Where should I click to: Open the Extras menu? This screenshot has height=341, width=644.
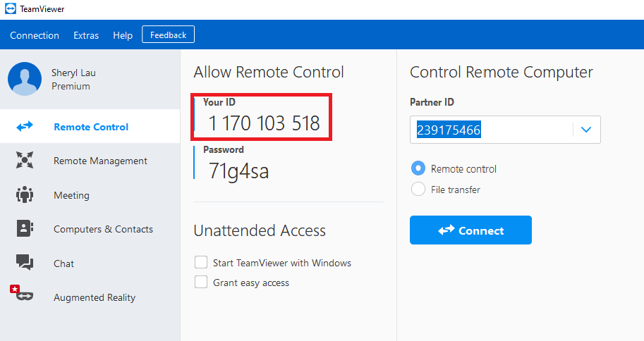[x=86, y=35]
